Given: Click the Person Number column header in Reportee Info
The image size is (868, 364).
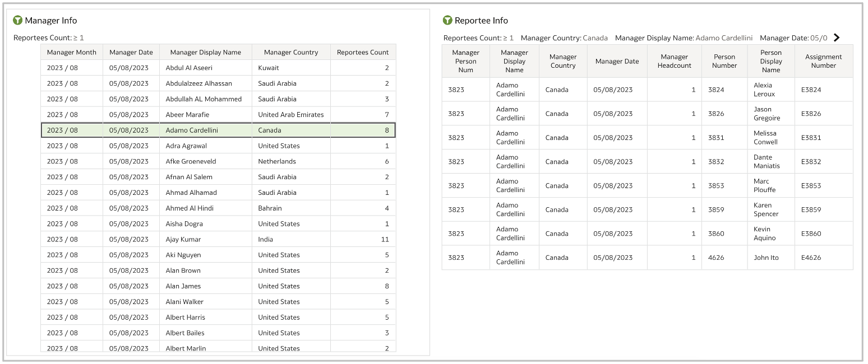Looking at the screenshot, I should (x=724, y=60).
